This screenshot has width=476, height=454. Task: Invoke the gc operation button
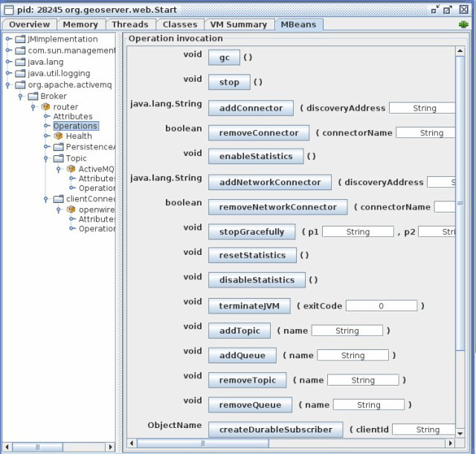(224, 58)
